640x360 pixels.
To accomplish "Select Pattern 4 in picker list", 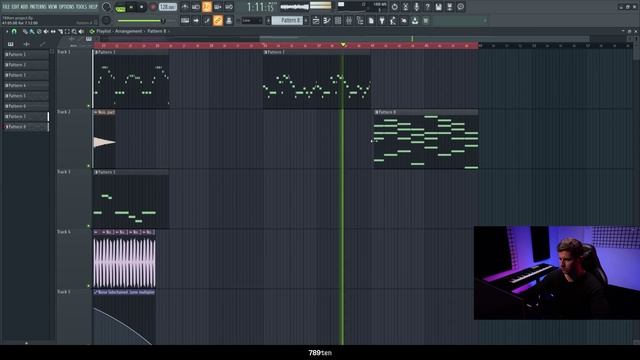I will [x=26, y=85].
